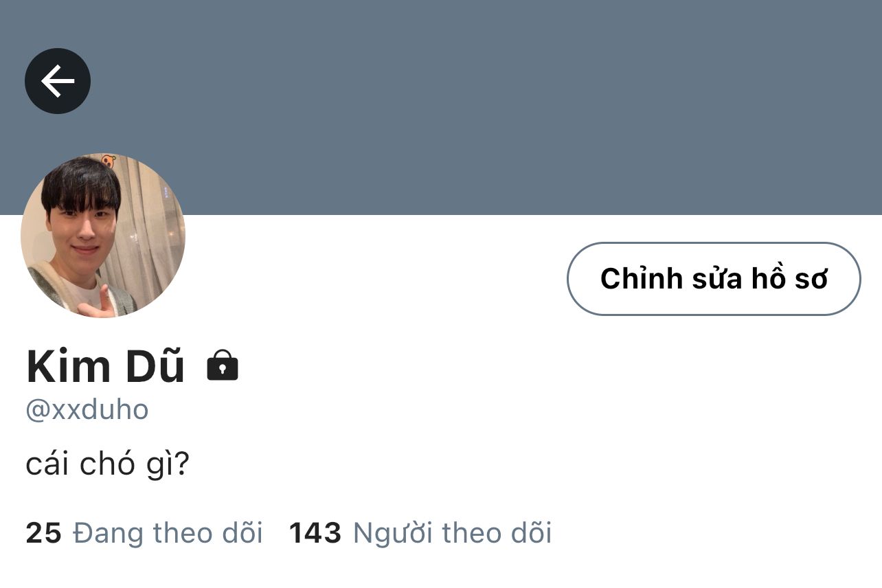This screenshot has height=588, width=882.
Task: Click the word Đang in the following label
Action: coord(108,534)
